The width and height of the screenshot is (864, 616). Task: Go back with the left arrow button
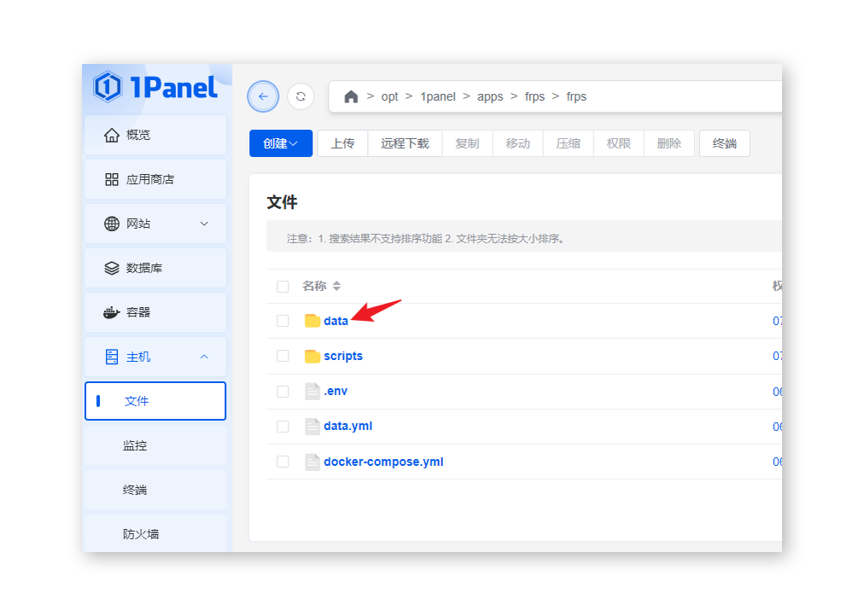click(x=263, y=96)
